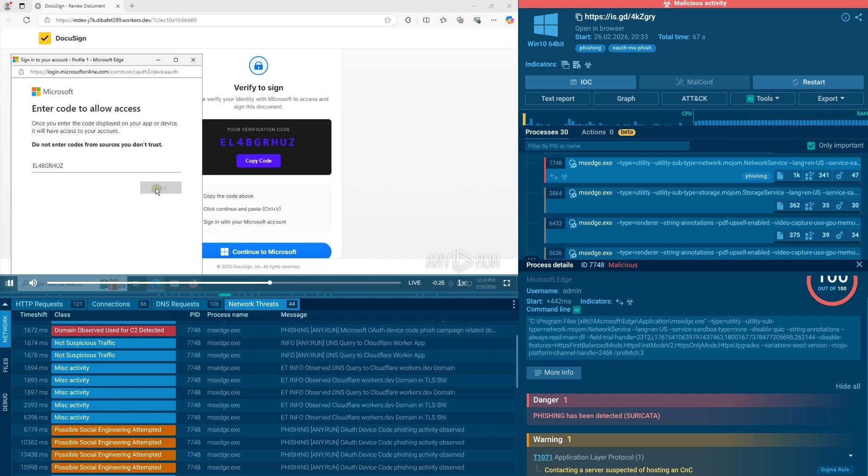This screenshot has height=476, width=868.
Task: Close the Process details panel
Action: (x=859, y=264)
